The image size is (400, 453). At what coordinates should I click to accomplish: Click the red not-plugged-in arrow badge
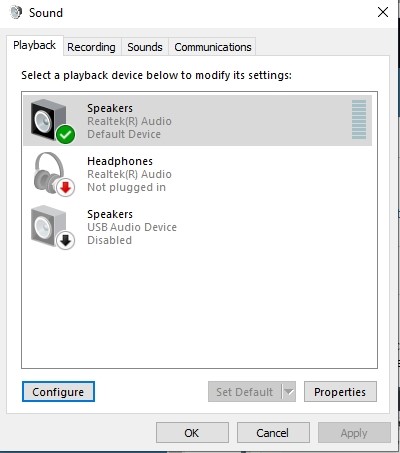point(65,187)
